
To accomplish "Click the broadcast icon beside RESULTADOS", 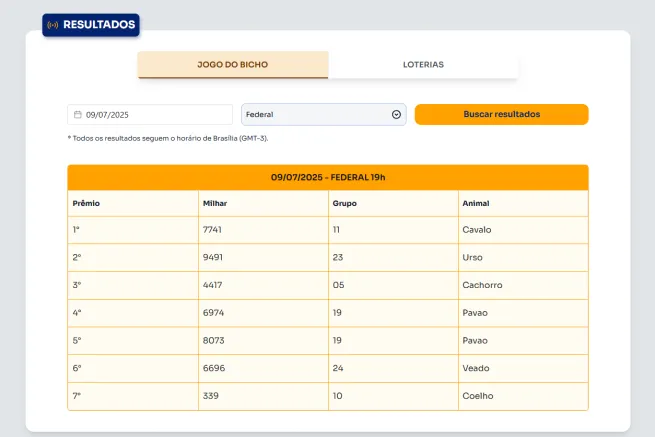I will [x=53, y=25].
